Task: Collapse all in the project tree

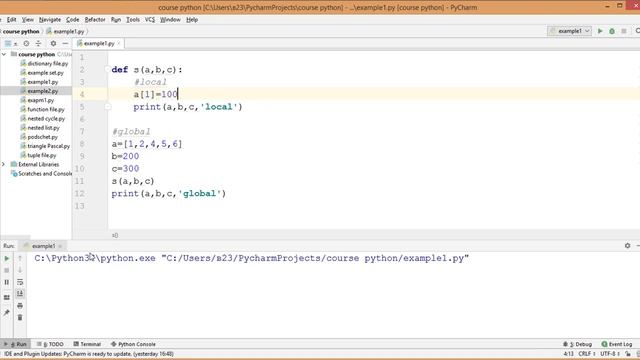Action: click(38, 43)
